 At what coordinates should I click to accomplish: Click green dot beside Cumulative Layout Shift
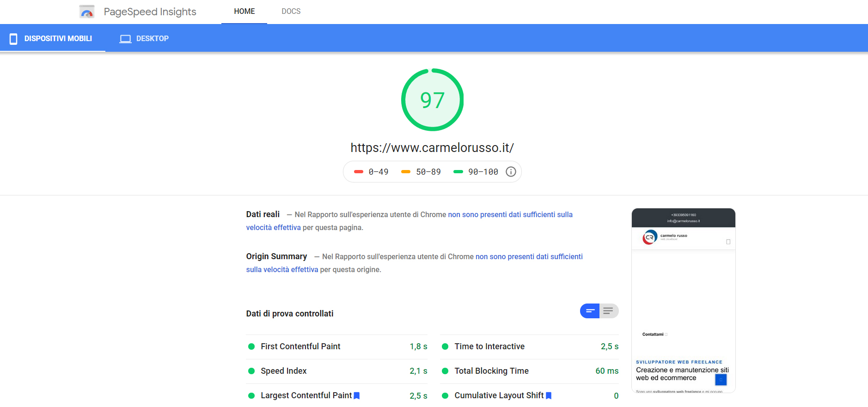pyautogui.click(x=445, y=396)
